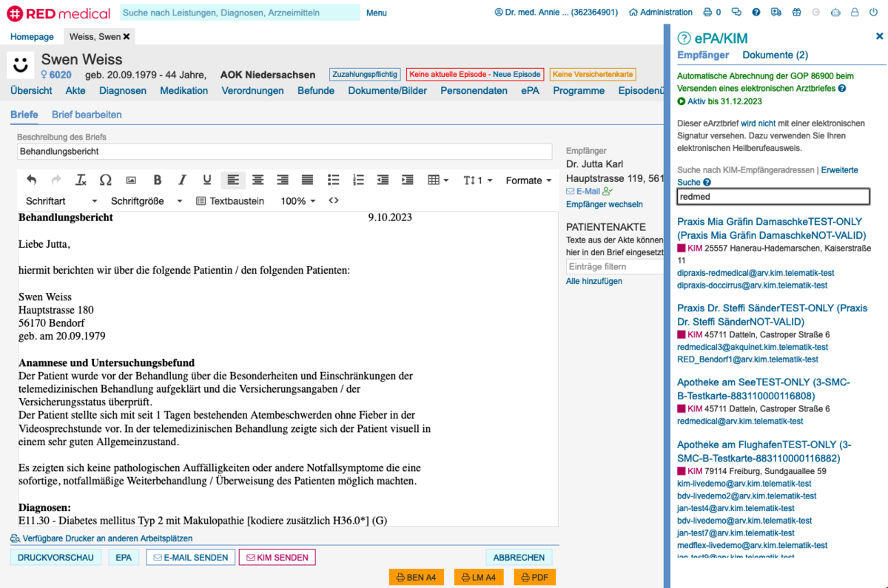Viewport: 888px width, 588px height.
Task: Close the ePA/KIM side panel
Action: pyautogui.click(x=879, y=36)
